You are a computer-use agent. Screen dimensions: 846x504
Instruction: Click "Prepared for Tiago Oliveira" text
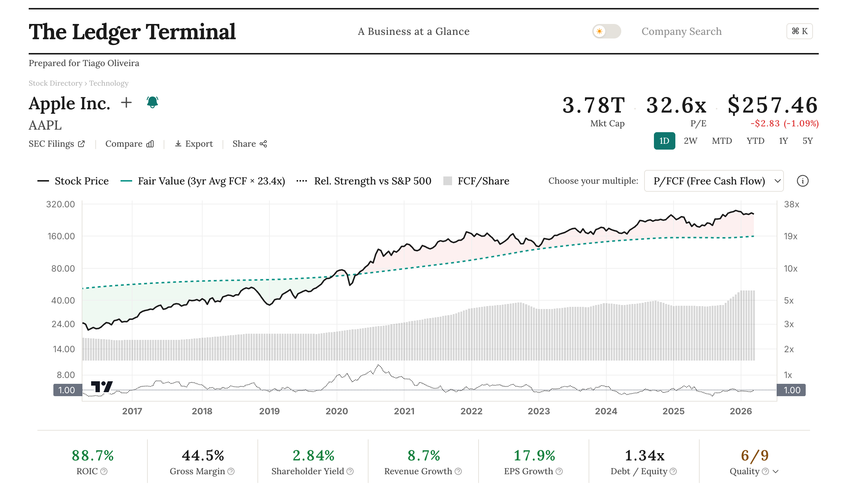(x=84, y=63)
